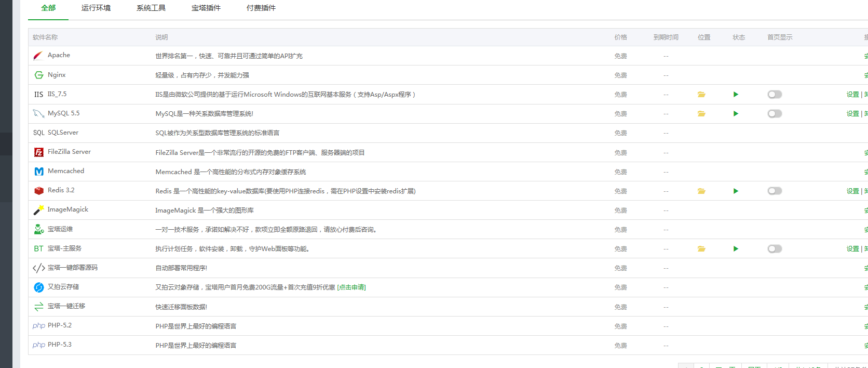
Task: Click the green play status icon for Redis 3.2
Action: [x=736, y=191]
